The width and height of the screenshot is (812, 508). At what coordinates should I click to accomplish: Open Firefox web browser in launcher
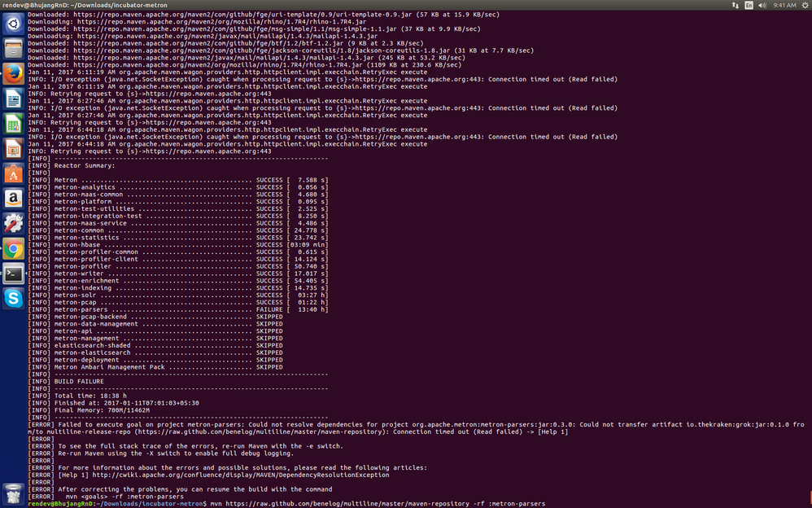click(x=14, y=73)
